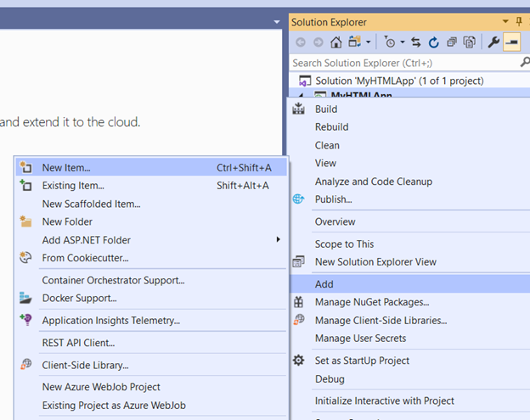Expand the Add ASP.NET Folder submenu arrow
This screenshot has width=530, height=420.
pos(279,239)
